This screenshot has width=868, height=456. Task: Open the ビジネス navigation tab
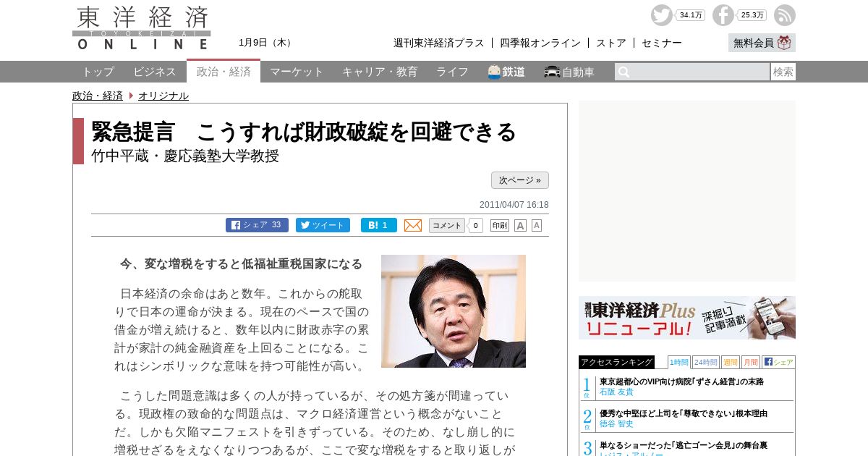(x=155, y=72)
